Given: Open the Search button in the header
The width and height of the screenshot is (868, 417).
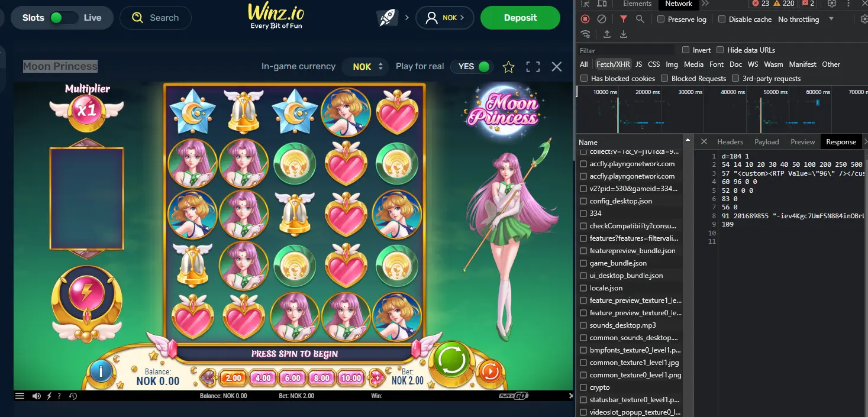Looking at the screenshot, I should [156, 18].
